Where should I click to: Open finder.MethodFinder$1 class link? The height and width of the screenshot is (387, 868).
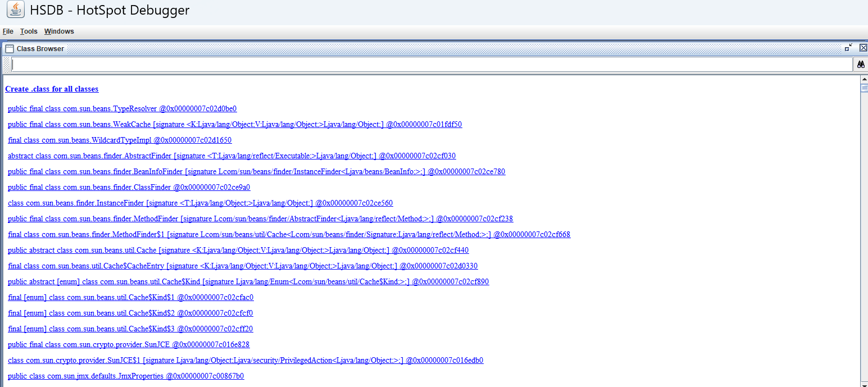tap(289, 235)
